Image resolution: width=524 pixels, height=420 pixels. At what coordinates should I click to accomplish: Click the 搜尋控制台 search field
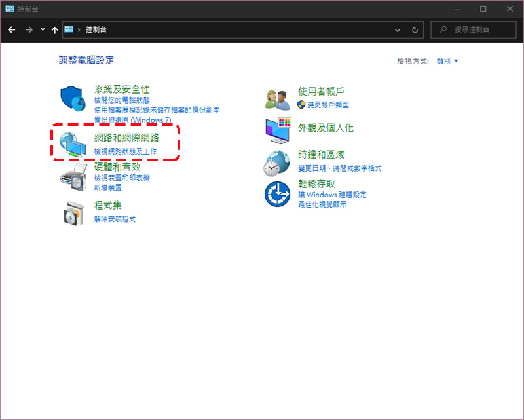click(473, 29)
